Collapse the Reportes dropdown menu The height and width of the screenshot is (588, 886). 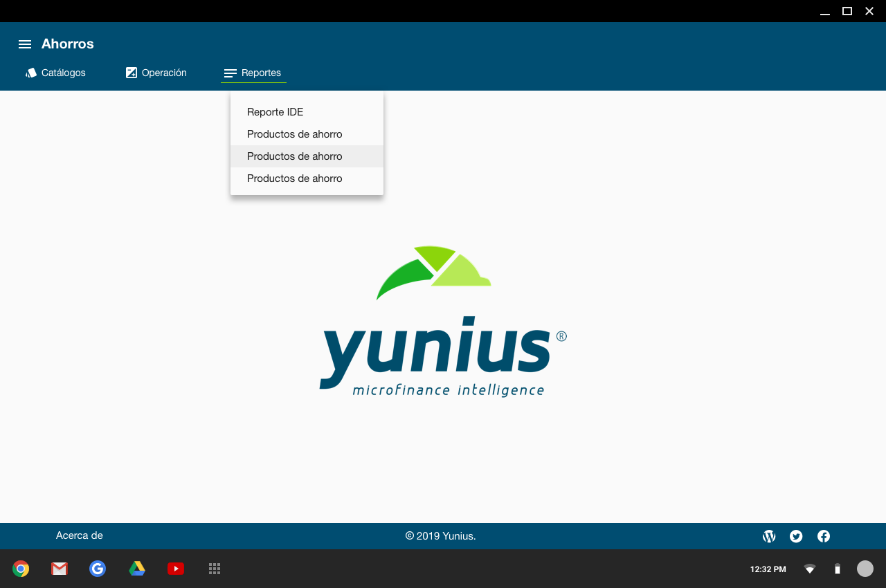tap(253, 73)
